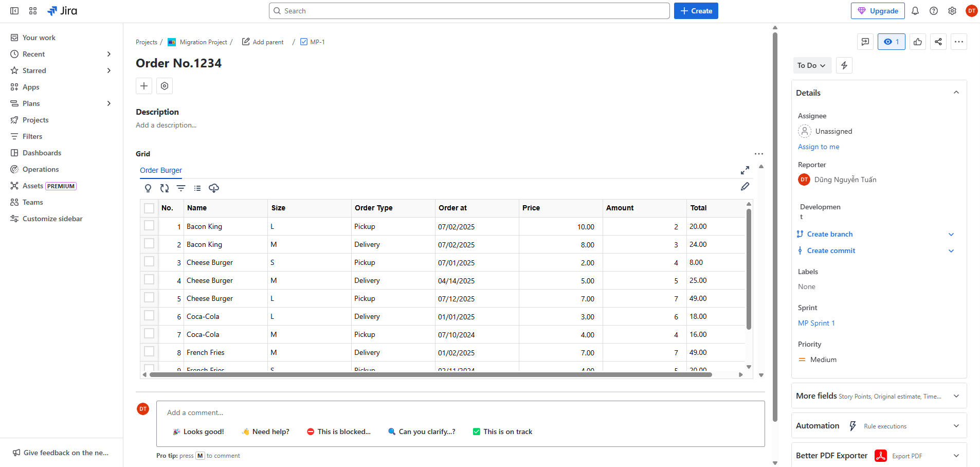This screenshot has height=467, width=980.
Task: Tick the checkbox for Coca-Cola row 6
Action: 149,316
